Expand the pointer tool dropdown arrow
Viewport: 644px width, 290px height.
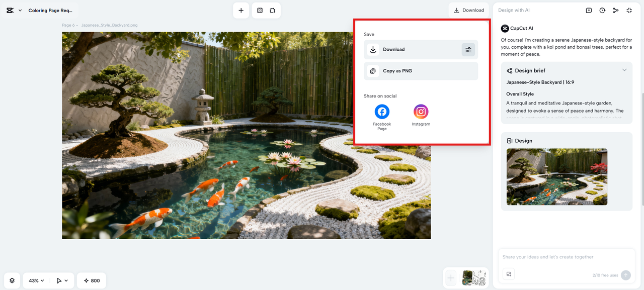tap(66, 280)
